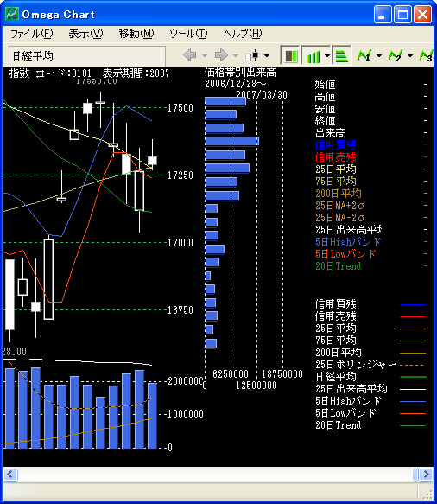Click the 17250 price axis label
Viewport: 437px width, 504px height.
point(180,175)
